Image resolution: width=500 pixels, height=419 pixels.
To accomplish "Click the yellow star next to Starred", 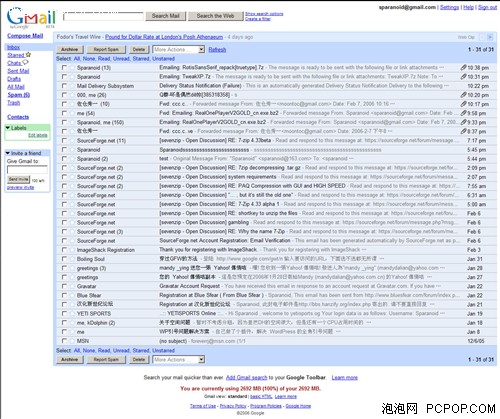I will (x=28, y=54).
